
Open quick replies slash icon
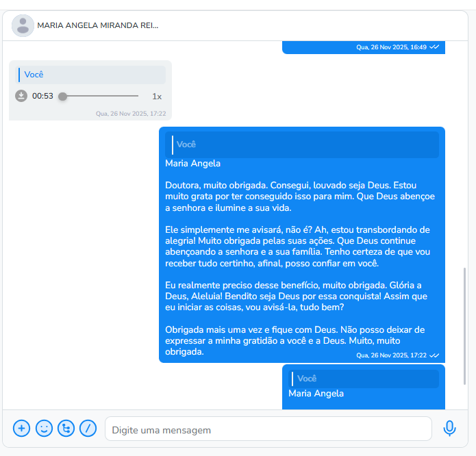click(x=88, y=429)
